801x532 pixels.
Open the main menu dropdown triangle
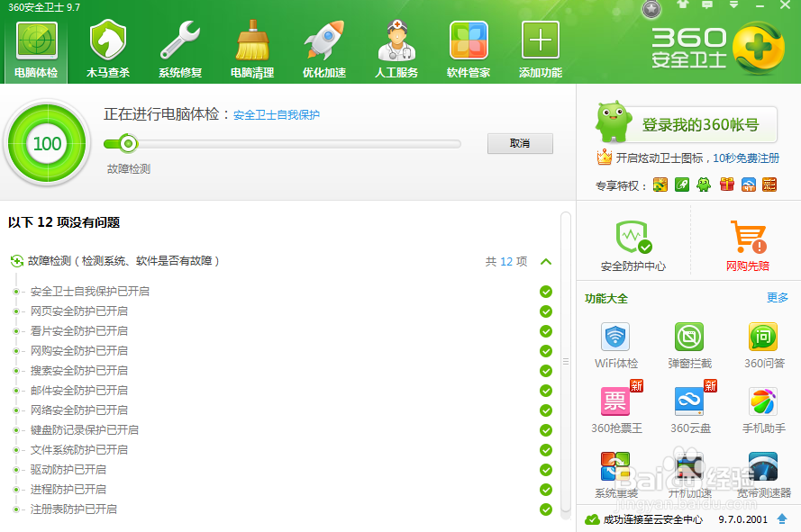click(x=733, y=5)
